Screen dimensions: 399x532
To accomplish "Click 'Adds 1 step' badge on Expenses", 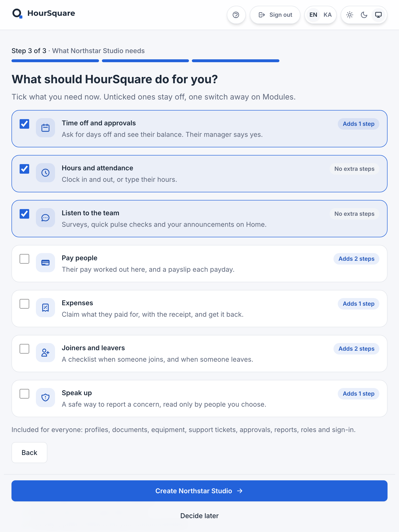I will click(x=358, y=304).
